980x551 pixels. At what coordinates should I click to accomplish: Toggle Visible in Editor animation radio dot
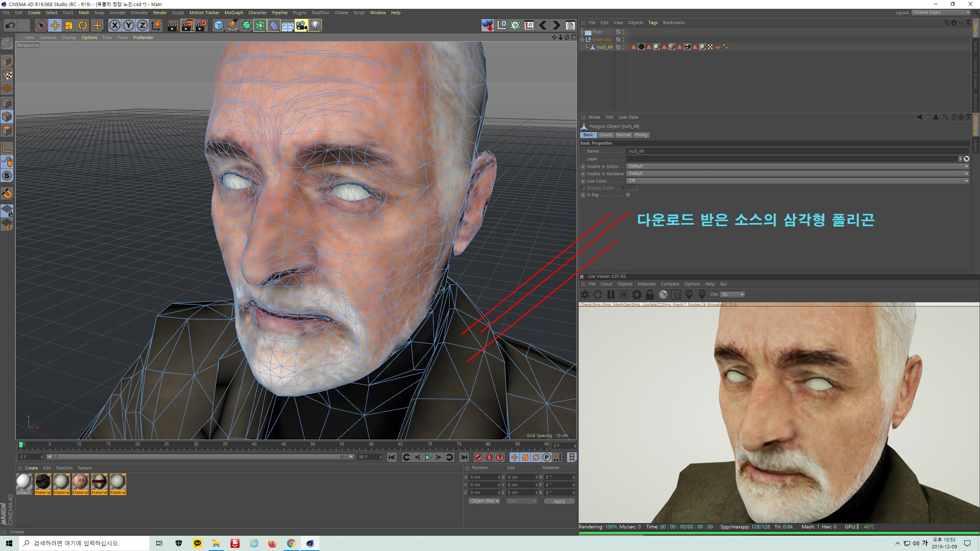coord(583,166)
